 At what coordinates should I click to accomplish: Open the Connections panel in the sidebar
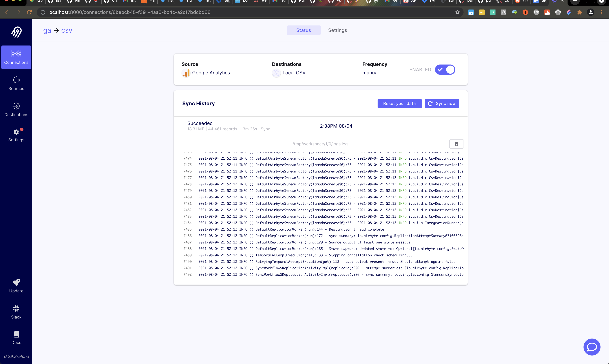[x=16, y=57]
